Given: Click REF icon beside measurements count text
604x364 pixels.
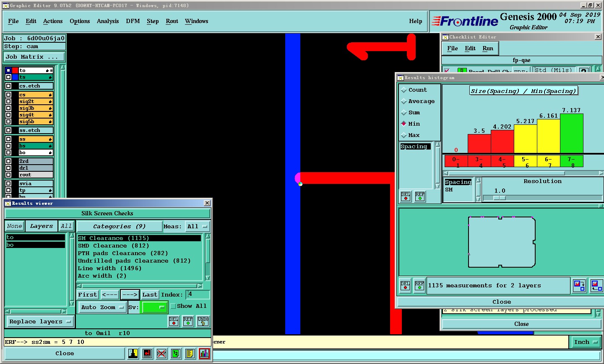Looking at the screenshot, I should coord(419,286).
